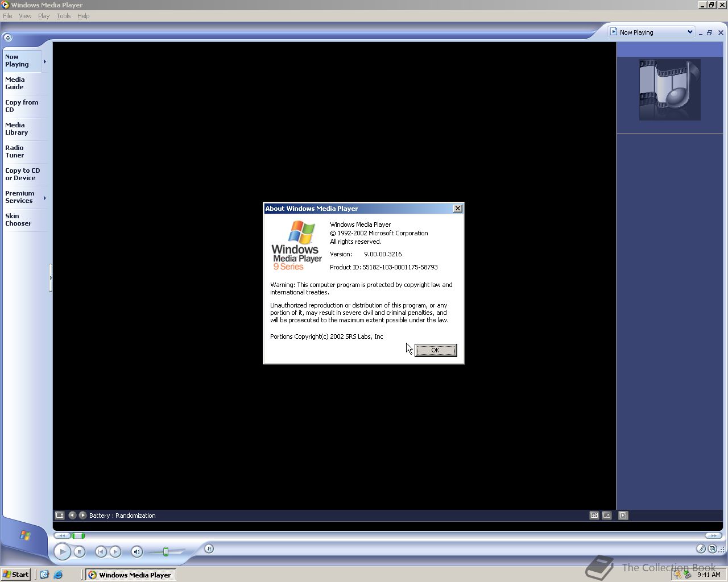This screenshot has width=728, height=582.
Task: Open the View menu
Action: 25,16
